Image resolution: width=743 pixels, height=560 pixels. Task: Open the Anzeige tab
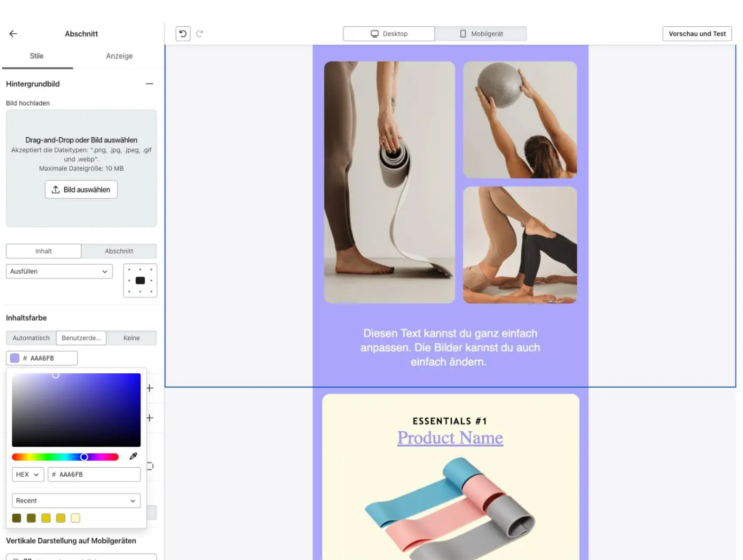[119, 56]
